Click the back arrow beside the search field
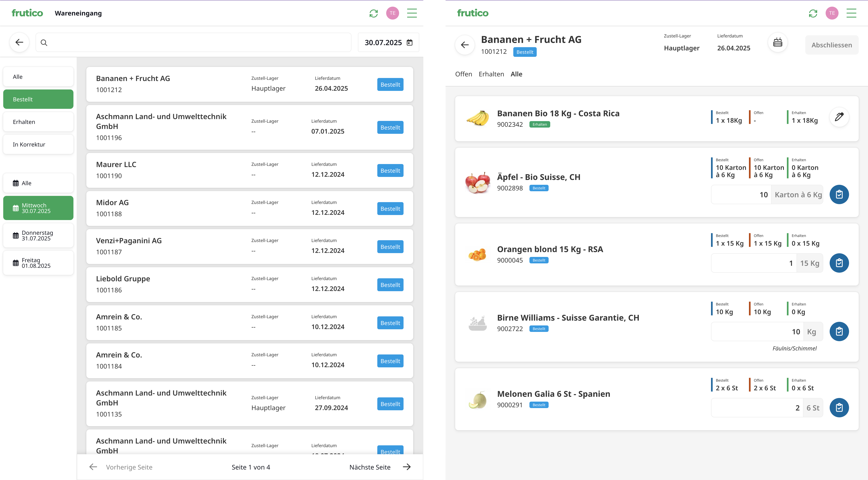This screenshot has width=868, height=480. pyautogui.click(x=20, y=42)
